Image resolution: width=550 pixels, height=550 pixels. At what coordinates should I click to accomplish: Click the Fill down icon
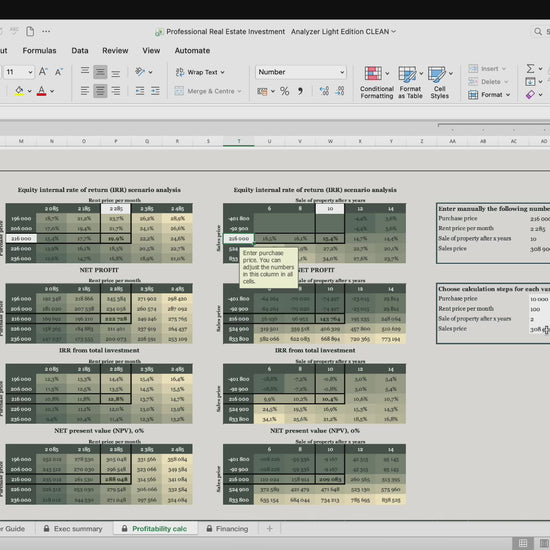pos(530,81)
